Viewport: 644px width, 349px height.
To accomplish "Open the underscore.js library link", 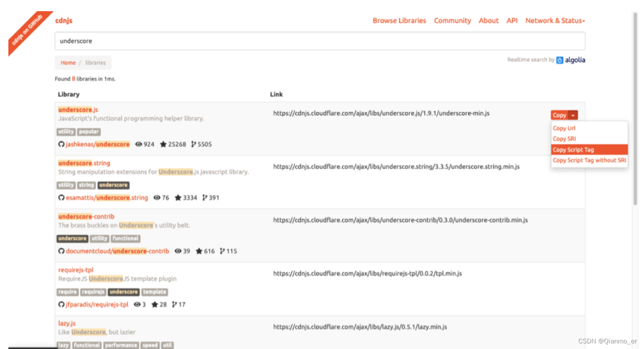I will (x=78, y=110).
